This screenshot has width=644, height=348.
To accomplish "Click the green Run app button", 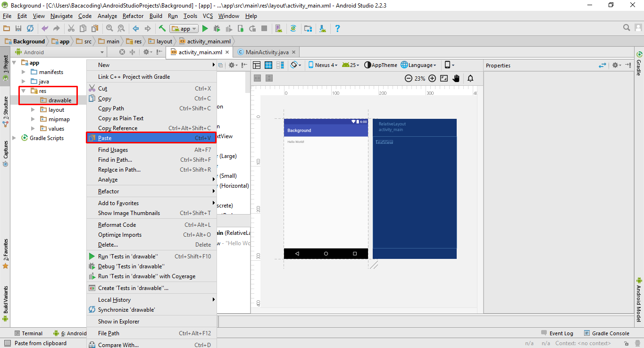I will pyautogui.click(x=205, y=29).
